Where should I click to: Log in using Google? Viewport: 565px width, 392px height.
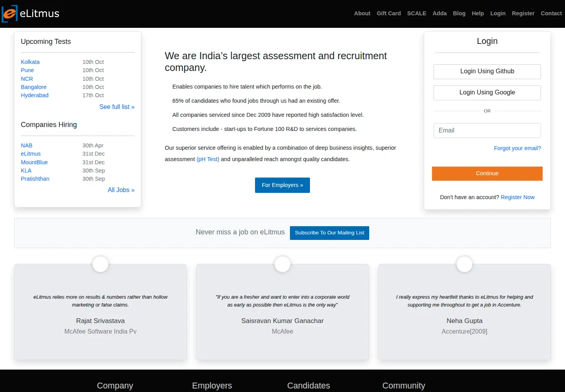point(487,93)
